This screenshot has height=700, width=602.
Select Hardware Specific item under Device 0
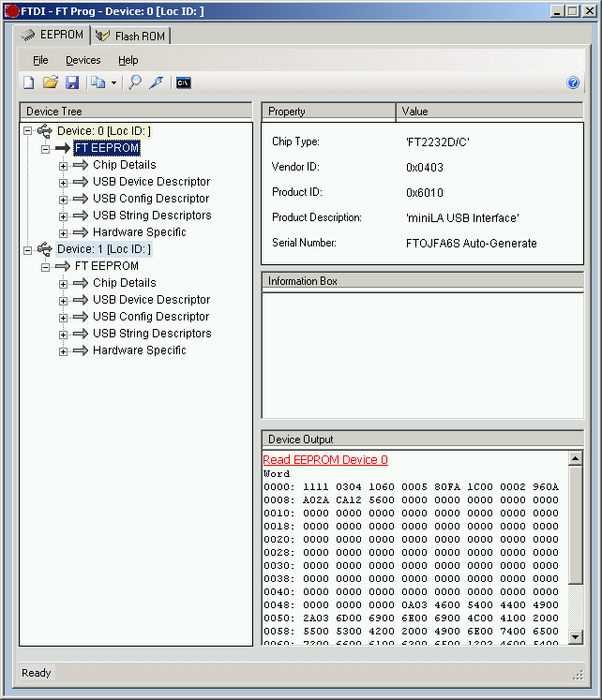click(140, 232)
